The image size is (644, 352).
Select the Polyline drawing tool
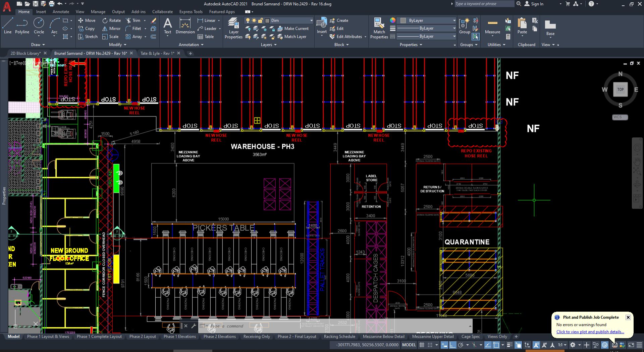[22, 27]
